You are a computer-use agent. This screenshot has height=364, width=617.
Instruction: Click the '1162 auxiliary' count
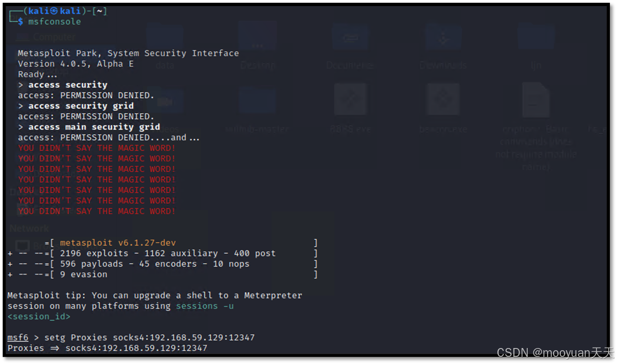tap(181, 253)
